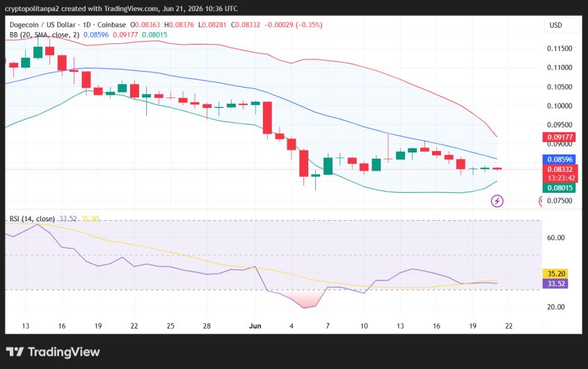Image resolution: width=588 pixels, height=369 pixels.
Task: Click the red 0.08332 current price tag
Action: (x=560, y=169)
